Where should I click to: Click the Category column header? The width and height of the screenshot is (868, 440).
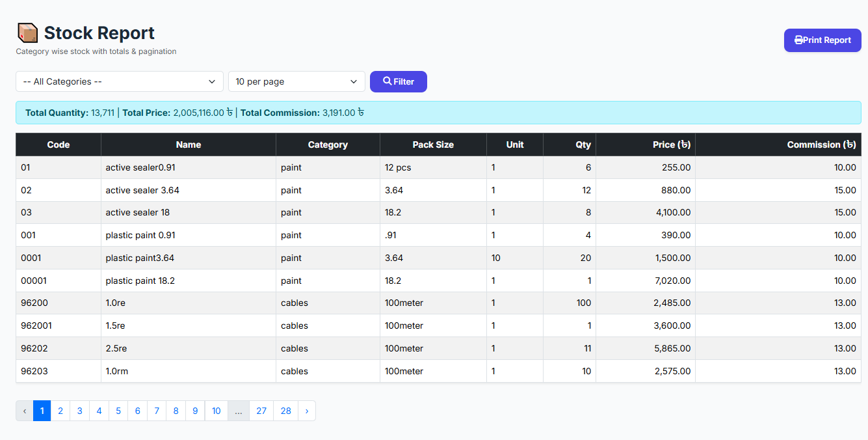[x=328, y=144]
